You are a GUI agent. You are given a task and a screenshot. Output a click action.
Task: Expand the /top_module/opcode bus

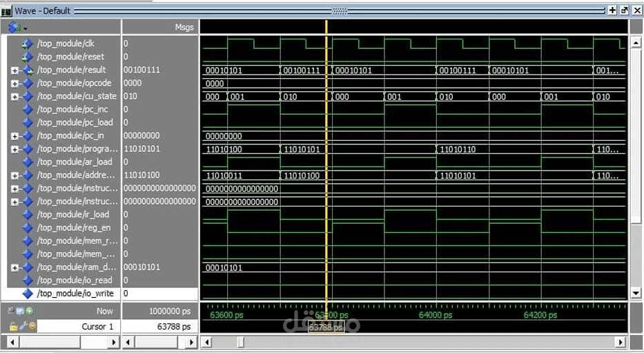pyautogui.click(x=14, y=84)
